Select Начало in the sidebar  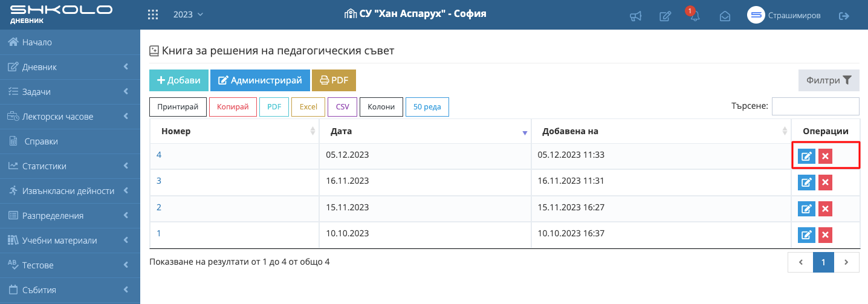pos(37,42)
